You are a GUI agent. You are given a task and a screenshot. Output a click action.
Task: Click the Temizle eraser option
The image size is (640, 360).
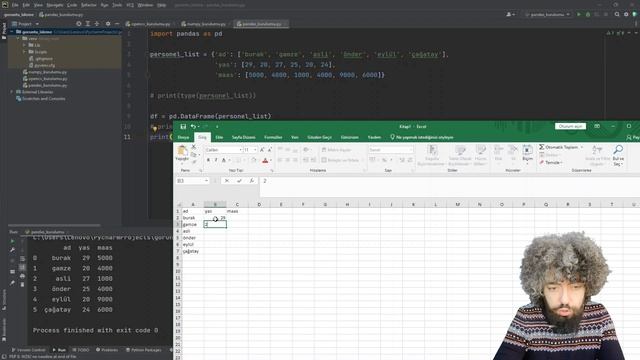551,162
